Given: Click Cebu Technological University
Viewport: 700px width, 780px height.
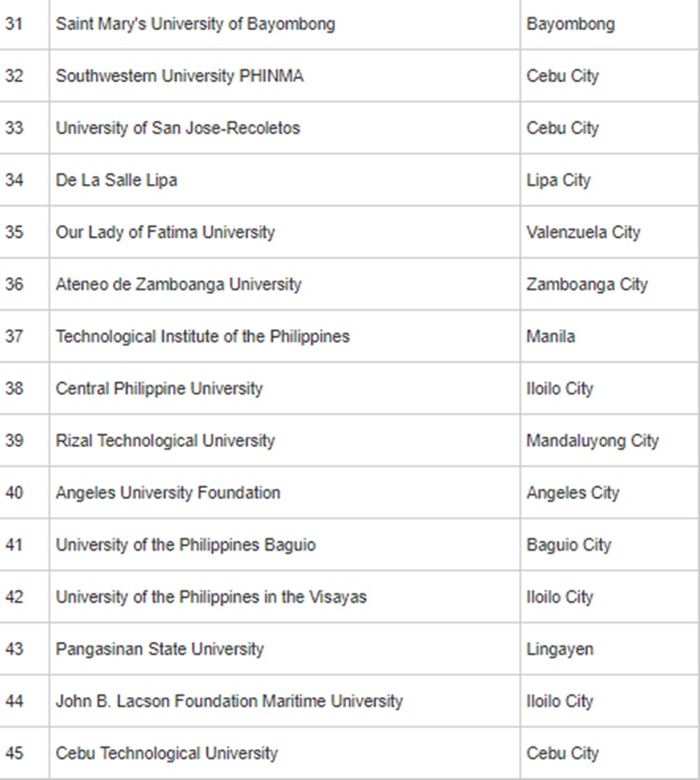Looking at the screenshot, I should [x=166, y=753].
